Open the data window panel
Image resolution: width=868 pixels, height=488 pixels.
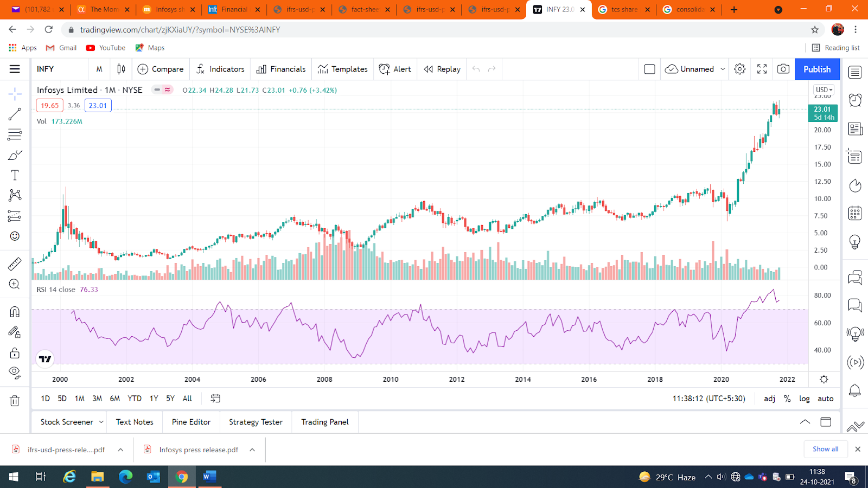click(855, 157)
